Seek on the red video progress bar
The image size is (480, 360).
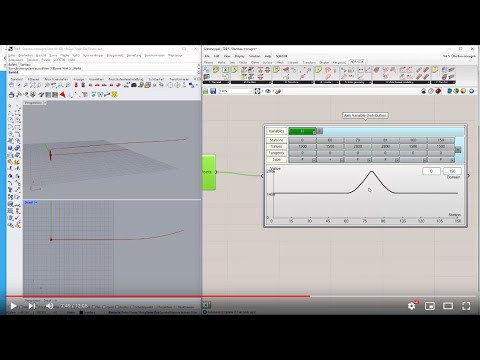(x=240, y=296)
